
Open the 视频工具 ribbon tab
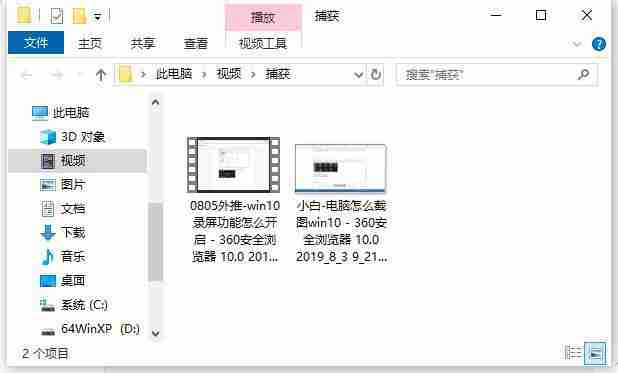[263, 43]
